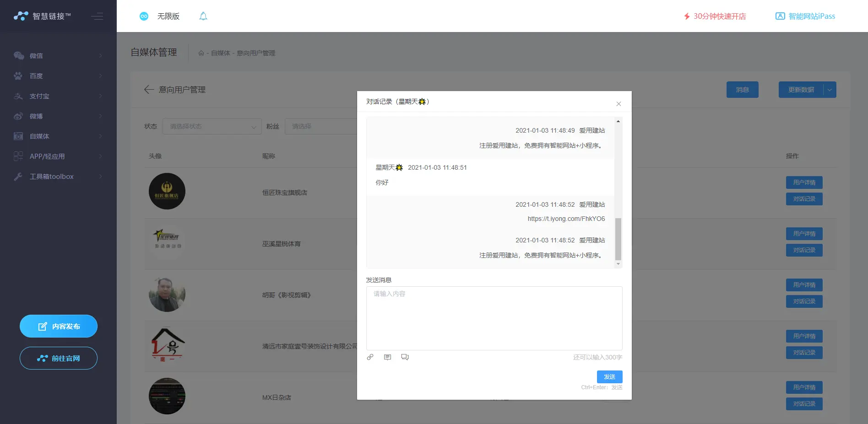Click the double chat bubbles icon

pos(405,357)
